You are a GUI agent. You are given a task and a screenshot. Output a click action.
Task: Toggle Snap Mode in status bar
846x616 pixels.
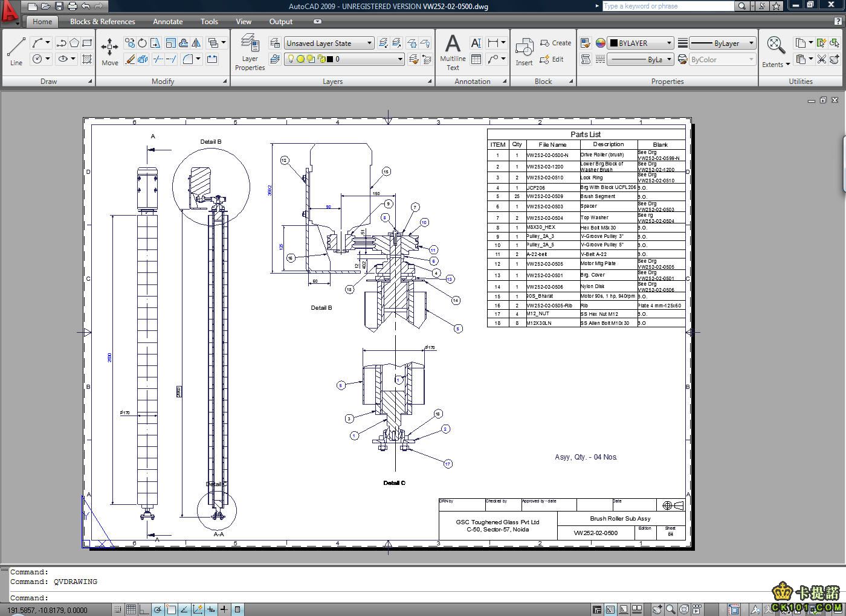click(118, 609)
